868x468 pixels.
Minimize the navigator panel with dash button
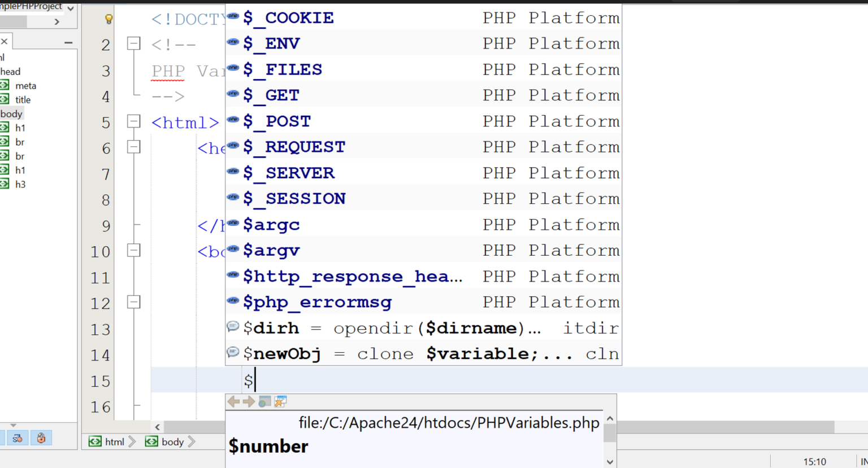tap(68, 42)
